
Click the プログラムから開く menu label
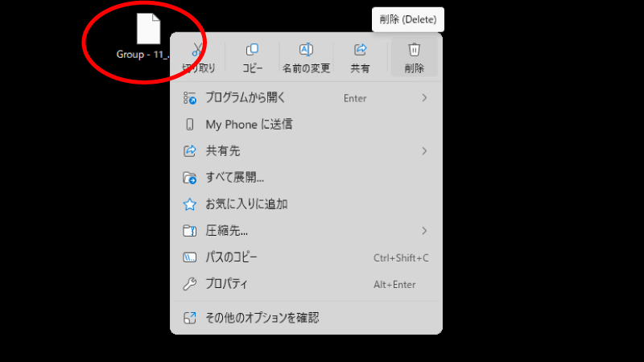pyautogui.click(x=246, y=98)
